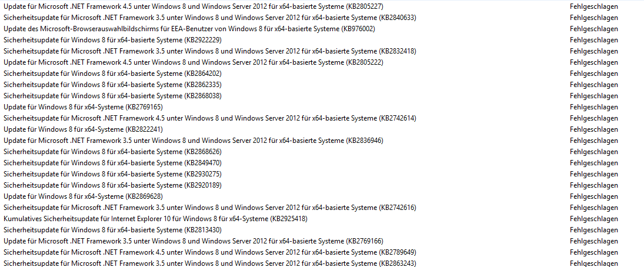Image resolution: width=644 pixels, height=267 pixels.
Task: Highlight the Sicherheitsupdate KB2868626 row
Action: click(112, 152)
